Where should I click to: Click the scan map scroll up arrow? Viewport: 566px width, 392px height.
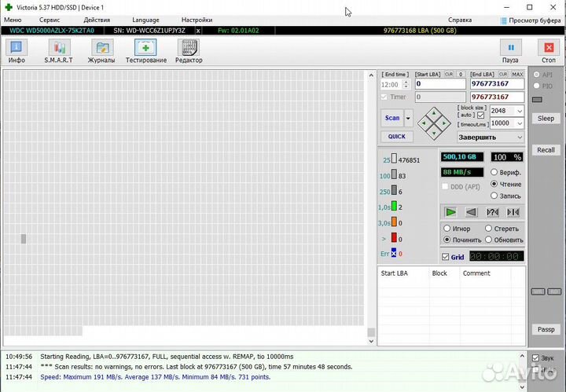click(371, 75)
